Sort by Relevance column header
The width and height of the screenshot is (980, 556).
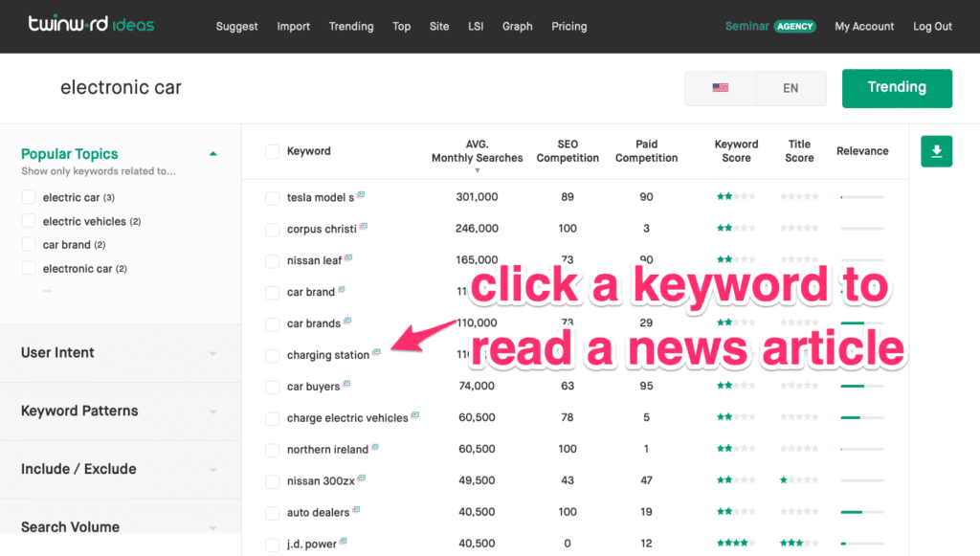click(x=862, y=151)
